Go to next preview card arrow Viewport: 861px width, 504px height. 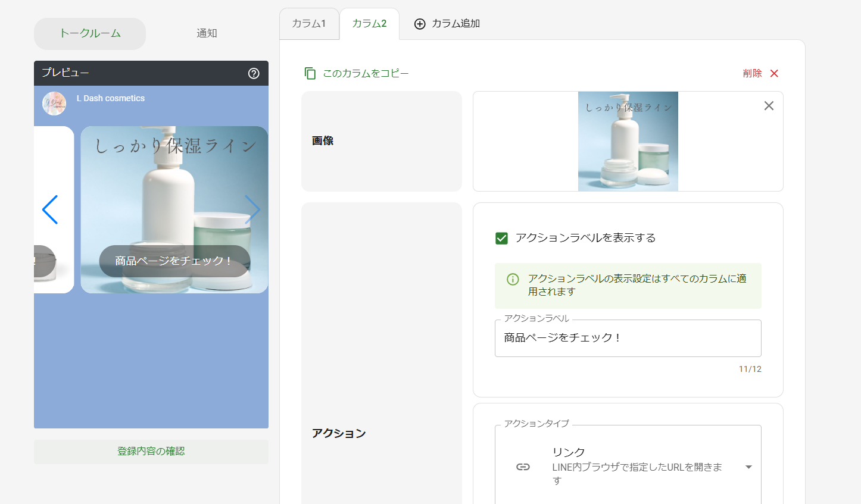pyautogui.click(x=252, y=209)
